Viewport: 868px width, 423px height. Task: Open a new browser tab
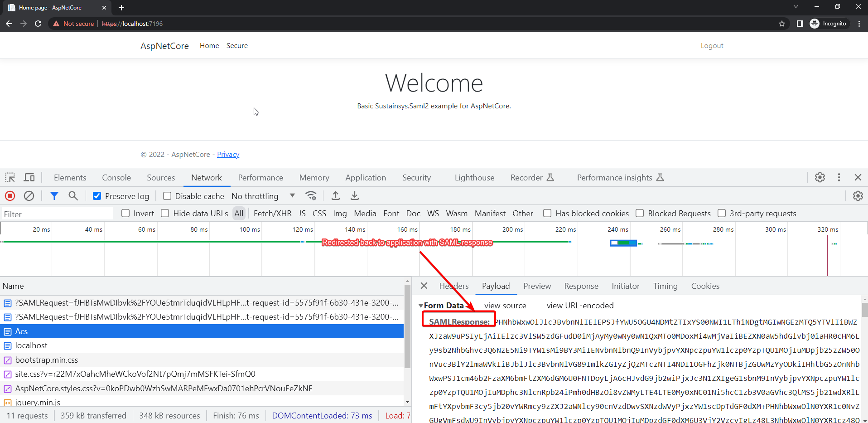point(121,8)
